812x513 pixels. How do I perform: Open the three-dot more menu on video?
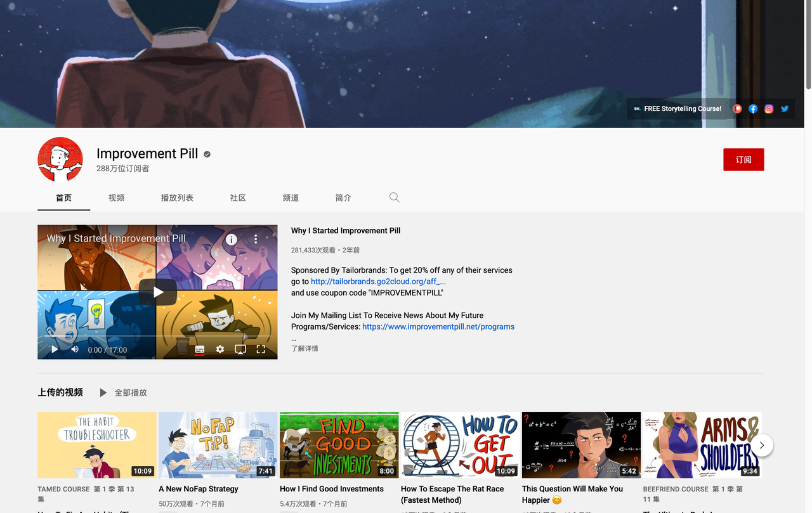click(256, 239)
